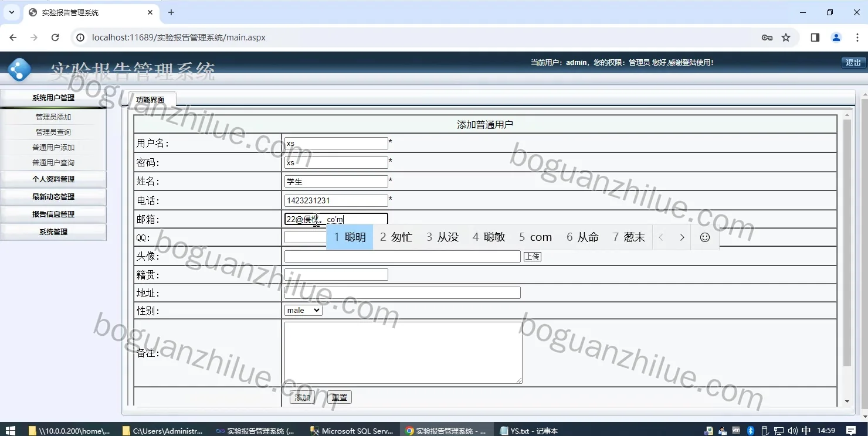
Task: Select the 功能界面 tab
Action: 151,100
